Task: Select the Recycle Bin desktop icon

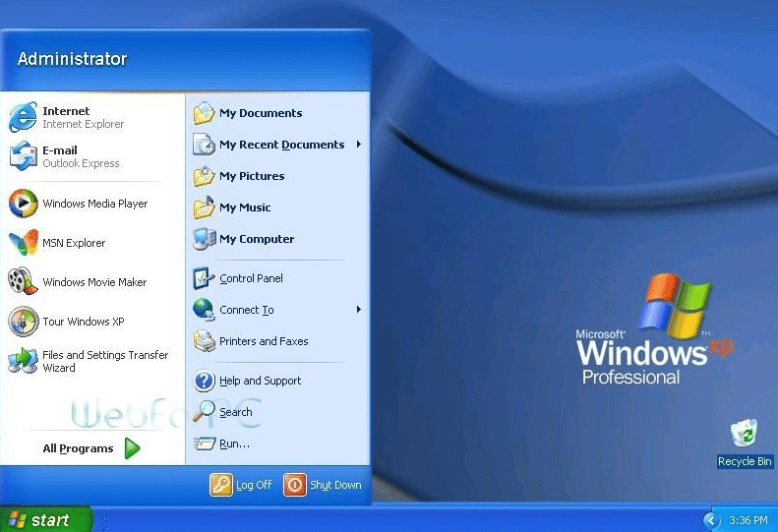Action: point(745,433)
